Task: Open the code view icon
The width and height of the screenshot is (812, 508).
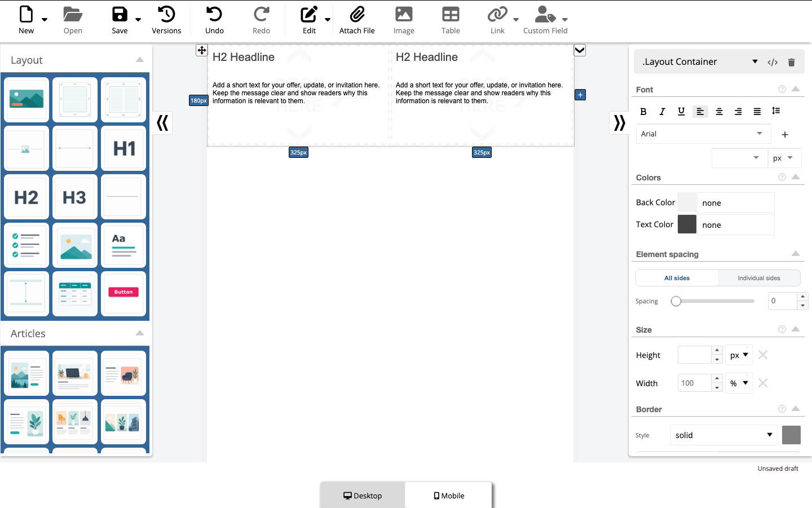Action: 773,62
